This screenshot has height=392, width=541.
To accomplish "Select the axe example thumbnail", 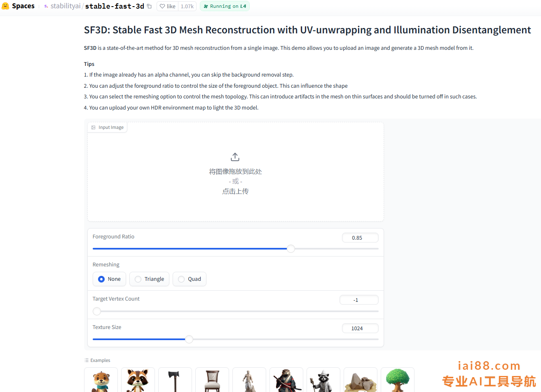I will (x=175, y=380).
